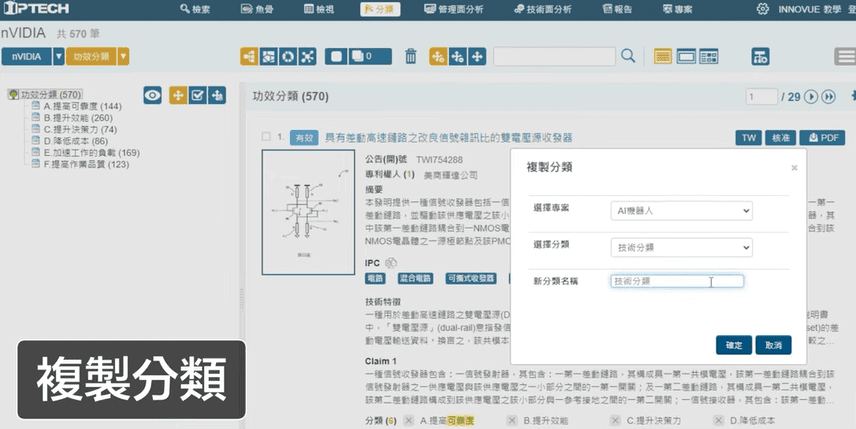Open the 選擇專案 dropdown showing AI機器人

pos(681,211)
